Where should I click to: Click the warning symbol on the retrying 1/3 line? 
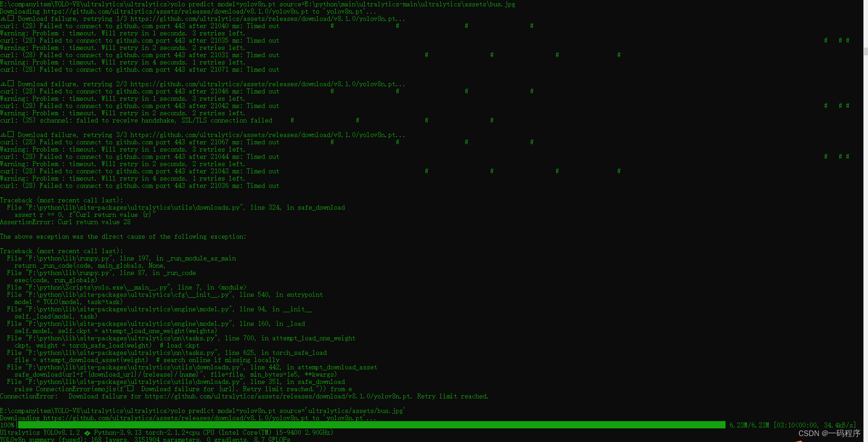[3, 19]
